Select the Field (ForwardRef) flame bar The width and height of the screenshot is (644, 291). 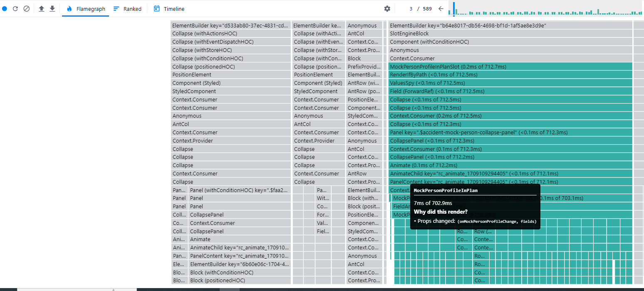point(510,91)
